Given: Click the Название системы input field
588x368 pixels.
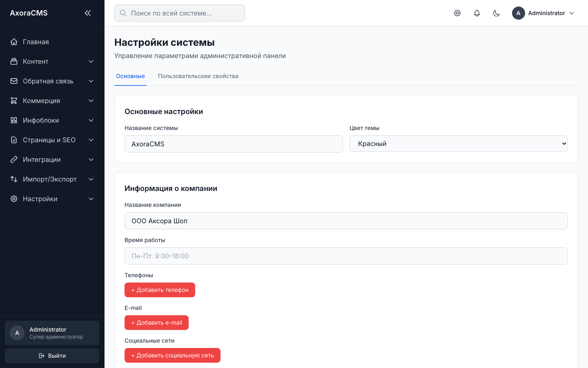Looking at the screenshot, I should coord(234,144).
